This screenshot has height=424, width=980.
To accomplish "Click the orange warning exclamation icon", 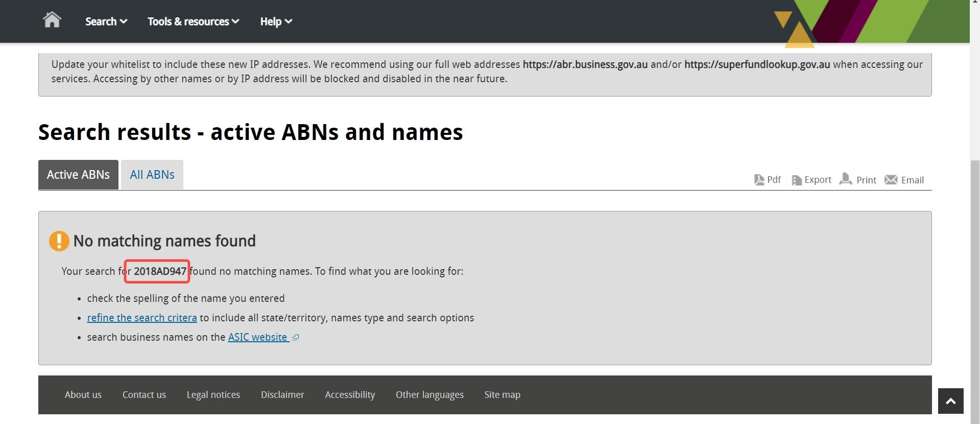I will 59,241.
